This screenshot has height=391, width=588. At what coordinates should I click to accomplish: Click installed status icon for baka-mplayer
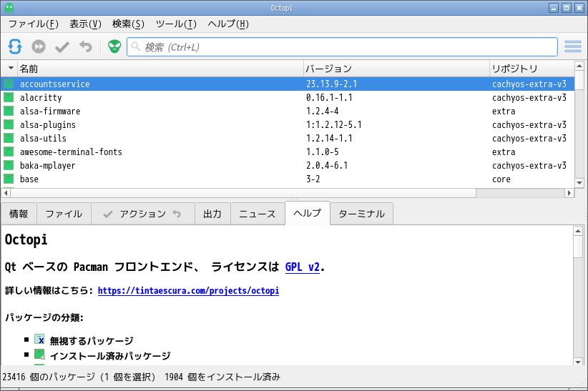(9, 165)
